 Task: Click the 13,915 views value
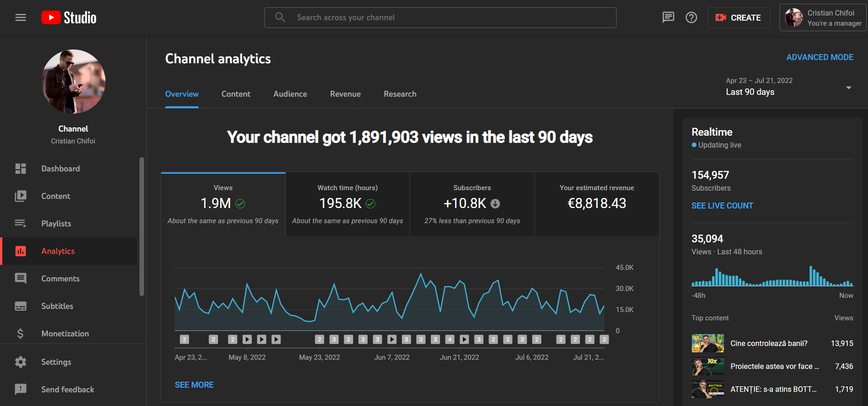click(x=842, y=343)
